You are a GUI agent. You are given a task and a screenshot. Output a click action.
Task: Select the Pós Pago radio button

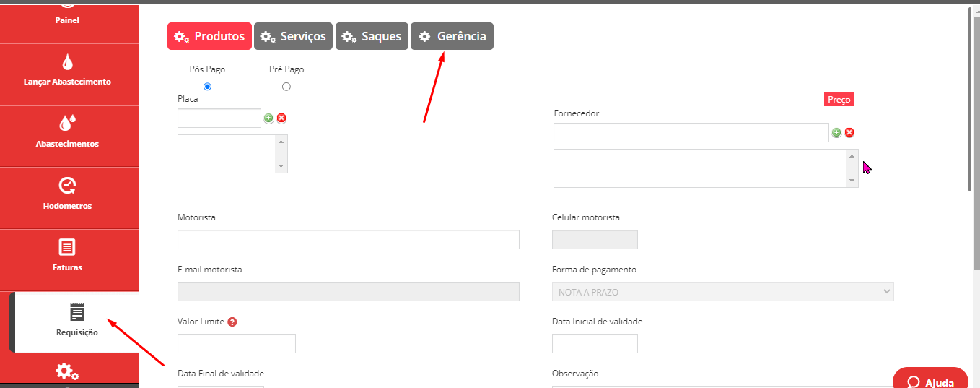[x=208, y=87]
